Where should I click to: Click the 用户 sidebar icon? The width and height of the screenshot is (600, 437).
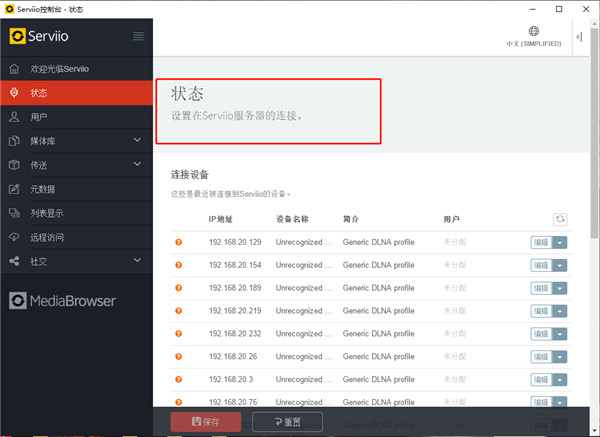pyautogui.click(x=14, y=117)
